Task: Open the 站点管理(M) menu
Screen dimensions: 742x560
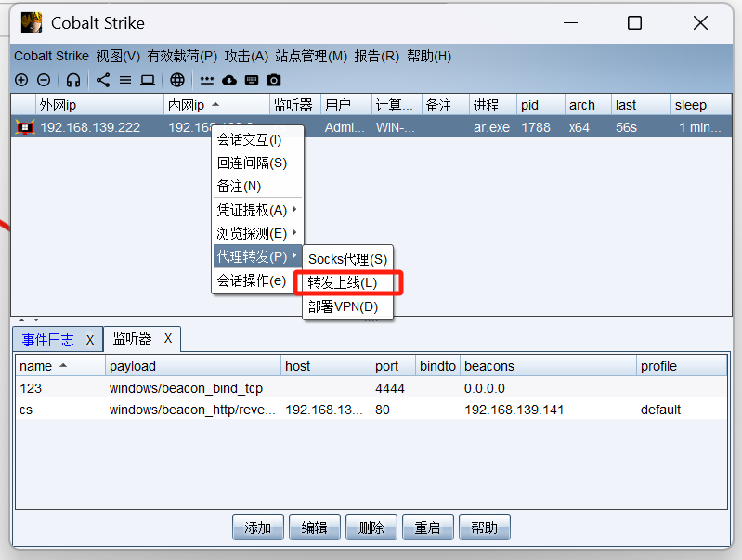Action: click(311, 56)
